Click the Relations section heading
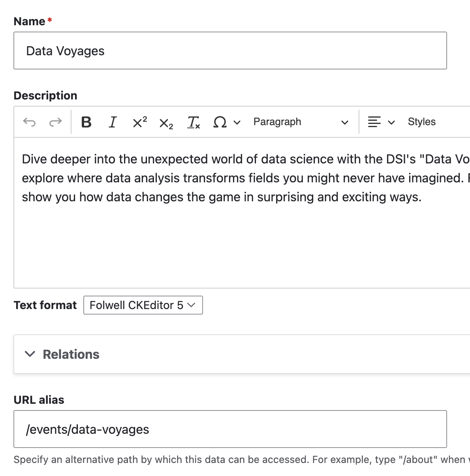This screenshot has width=470, height=476. pos(71,354)
